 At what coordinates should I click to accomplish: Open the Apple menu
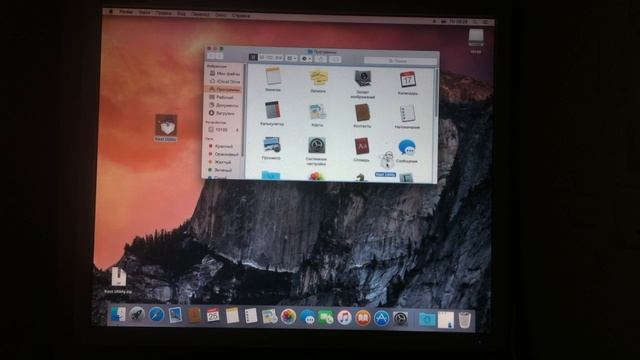pyautogui.click(x=110, y=12)
